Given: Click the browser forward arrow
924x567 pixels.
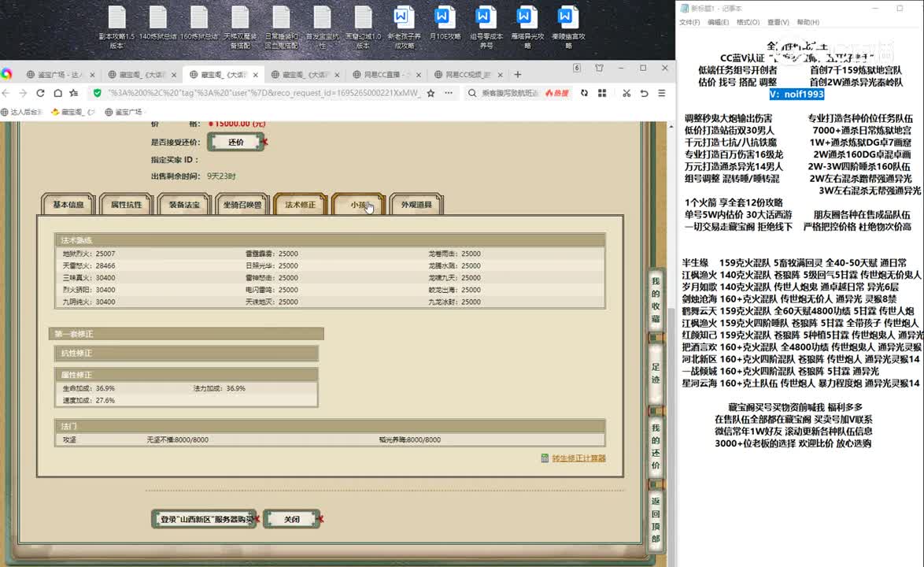Looking at the screenshot, I should (23, 93).
